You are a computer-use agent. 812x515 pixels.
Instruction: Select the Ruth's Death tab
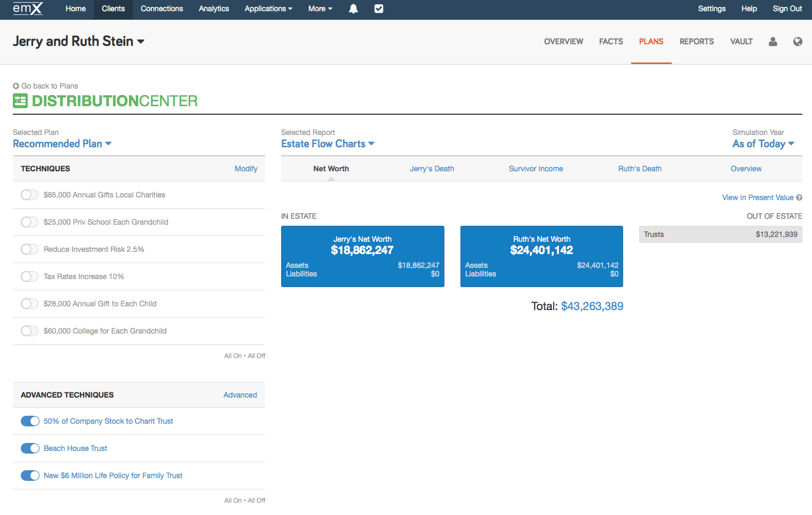[x=640, y=169]
